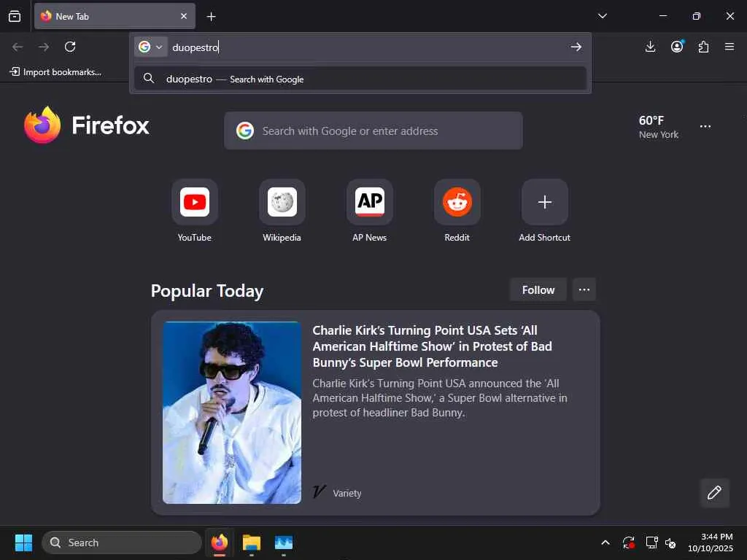The height and width of the screenshot is (560, 747).
Task: Click the Search with Google page field
Action: (373, 131)
